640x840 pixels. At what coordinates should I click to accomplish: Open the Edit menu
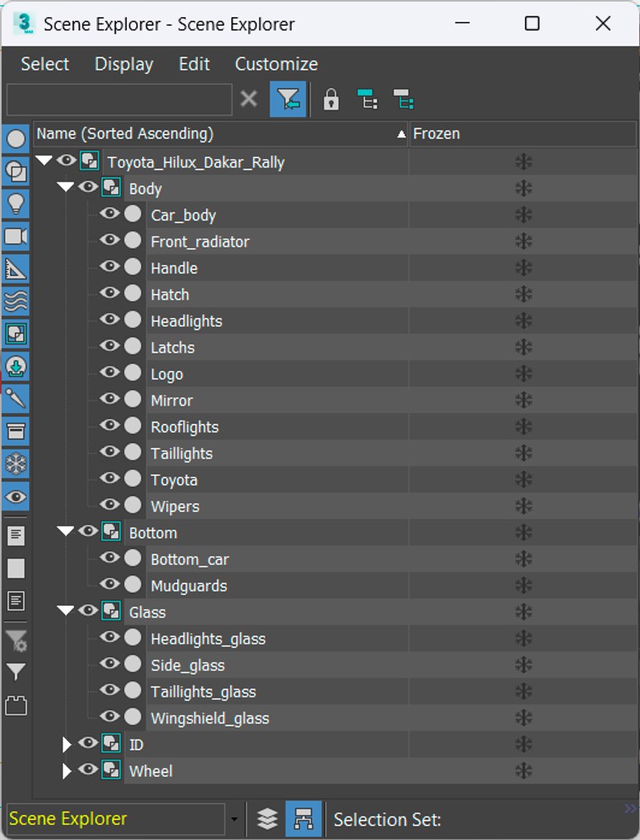coord(194,64)
